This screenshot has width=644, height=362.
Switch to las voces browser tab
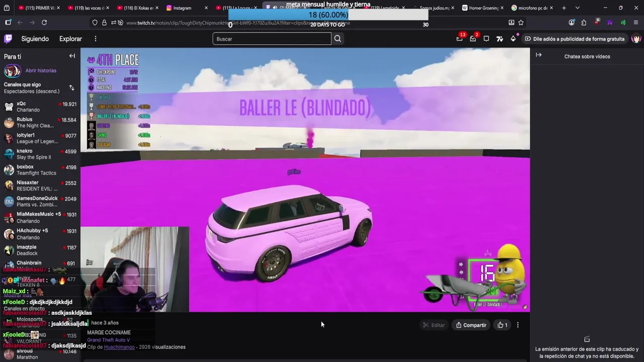[88, 8]
